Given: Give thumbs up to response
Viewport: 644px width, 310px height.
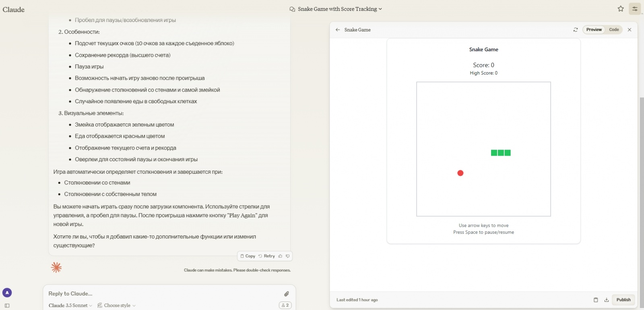Looking at the screenshot, I should pos(281,256).
